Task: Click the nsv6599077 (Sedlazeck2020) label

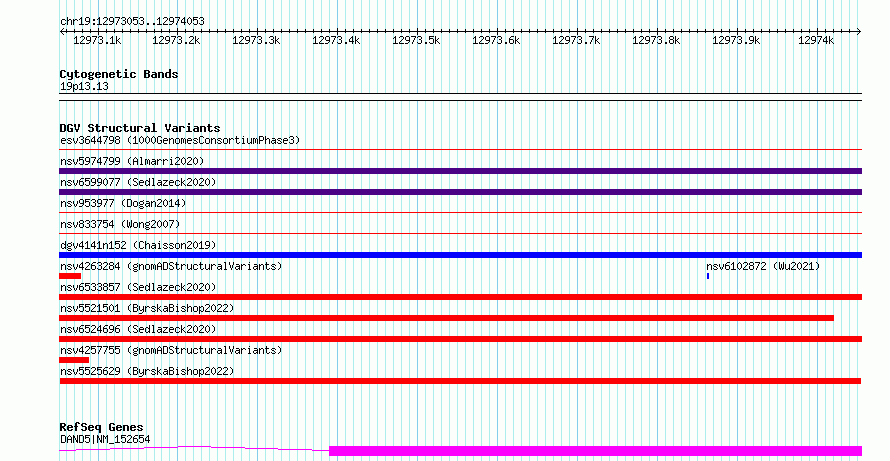Action: tap(138, 182)
